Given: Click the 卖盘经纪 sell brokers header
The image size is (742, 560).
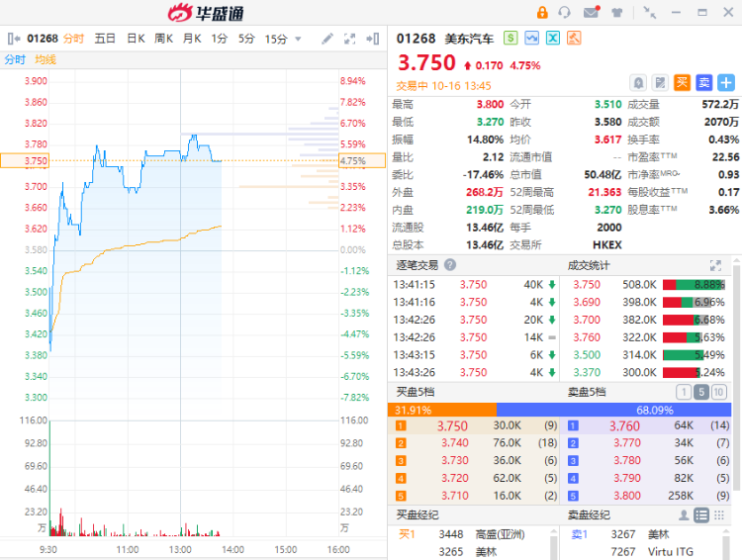Looking at the screenshot, I should [589, 515].
